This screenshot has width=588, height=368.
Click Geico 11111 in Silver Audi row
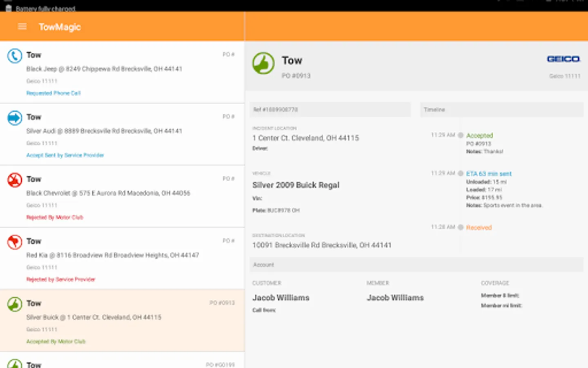42,143
